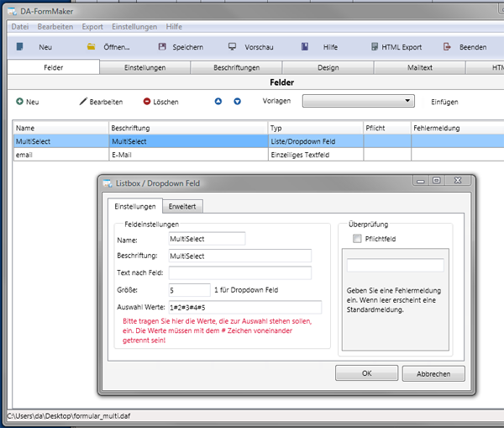
Task: Add a new field with green plus icon
Action: (19, 102)
